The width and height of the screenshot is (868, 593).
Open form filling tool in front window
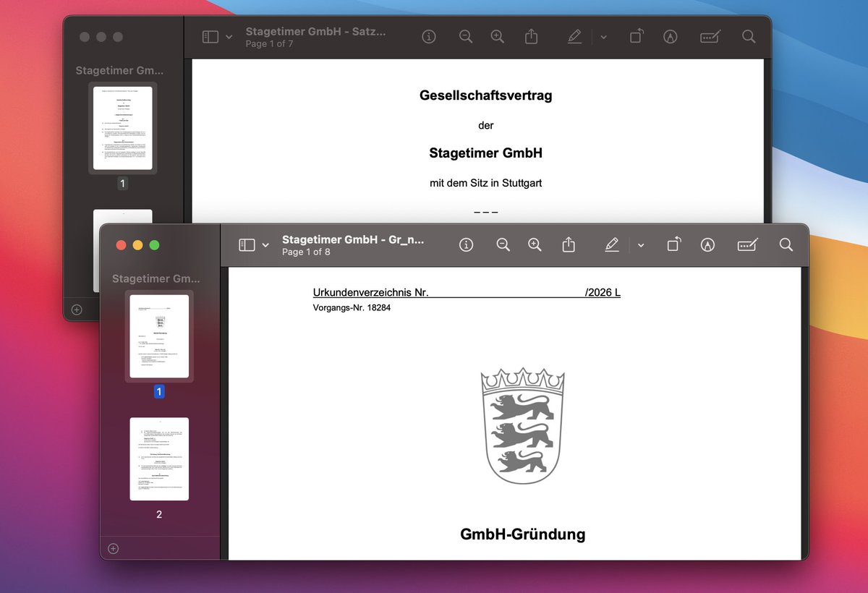point(748,245)
